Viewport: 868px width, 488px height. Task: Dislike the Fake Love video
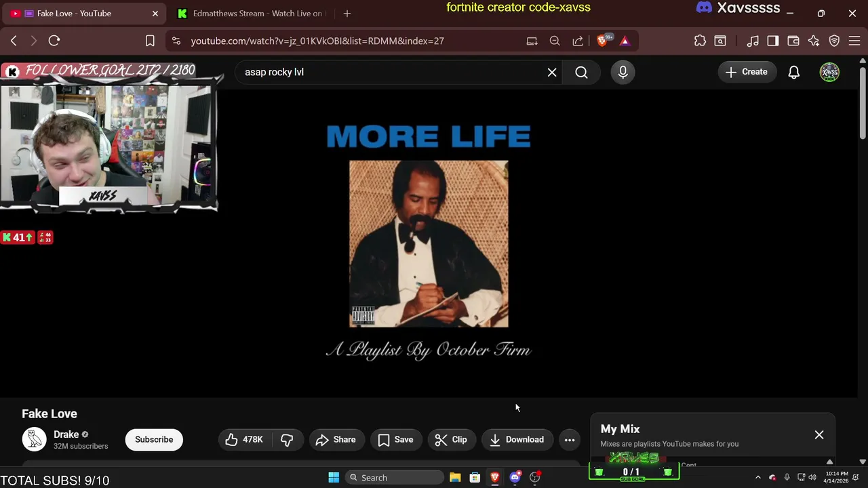tap(287, 439)
